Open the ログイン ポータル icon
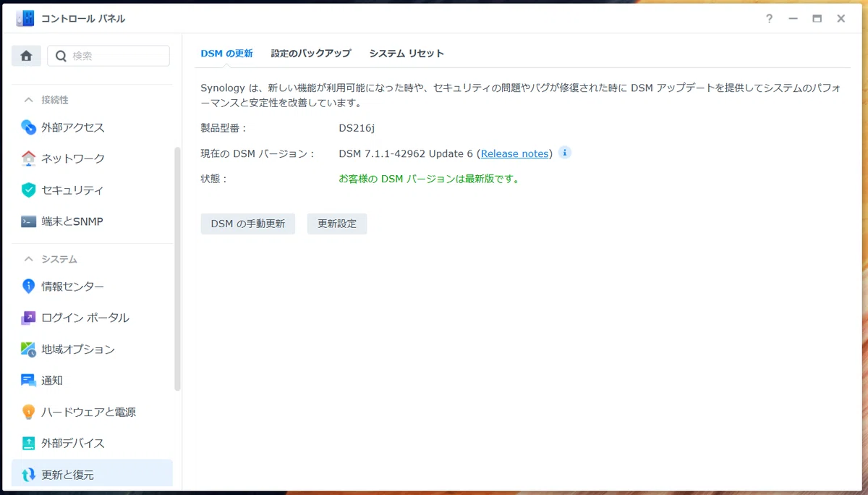 28,318
